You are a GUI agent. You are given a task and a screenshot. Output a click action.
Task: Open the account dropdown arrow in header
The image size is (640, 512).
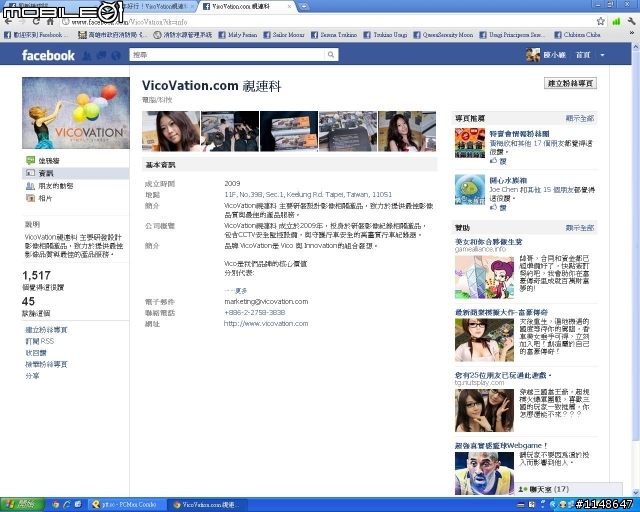602,55
